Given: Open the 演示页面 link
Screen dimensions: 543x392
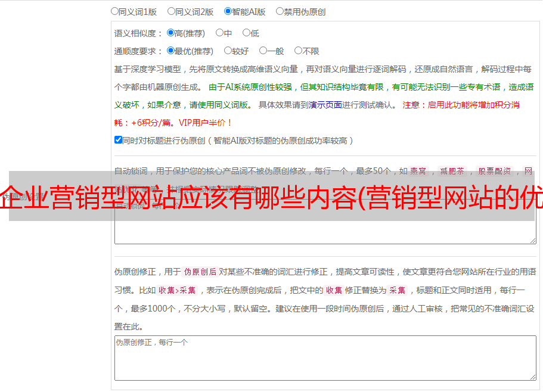Looking at the screenshot, I should [325, 105].
